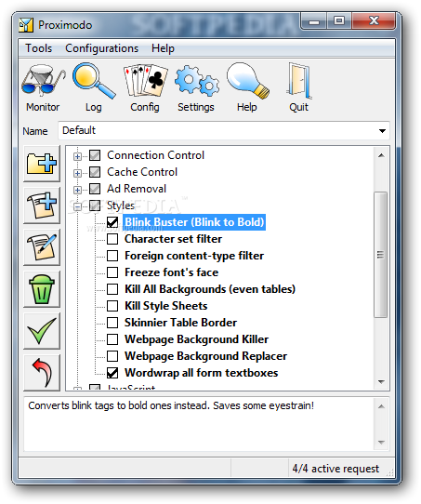421x504 pixels.
Task: Select Kill Style Sheets filter row
Action: (166, 306)
